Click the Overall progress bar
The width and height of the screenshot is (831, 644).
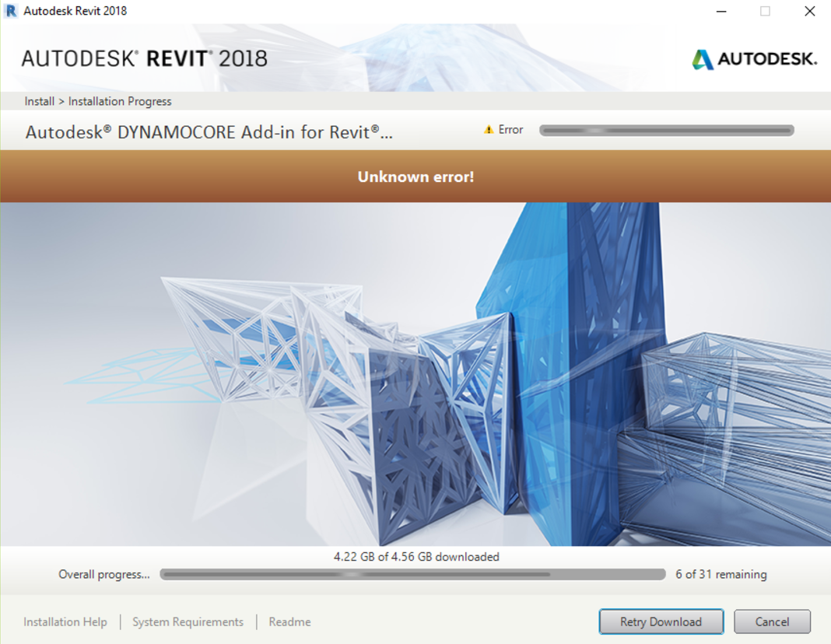point(412,574)
